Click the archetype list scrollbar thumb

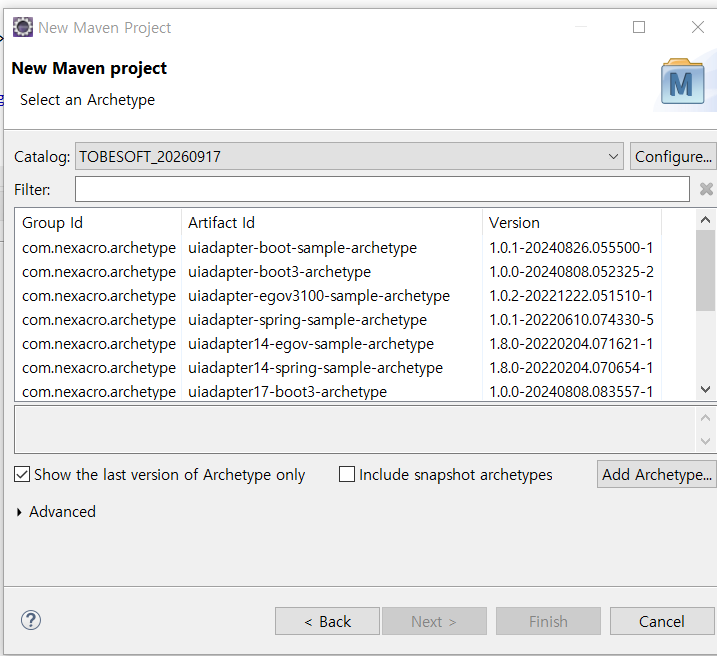[705, 271]
